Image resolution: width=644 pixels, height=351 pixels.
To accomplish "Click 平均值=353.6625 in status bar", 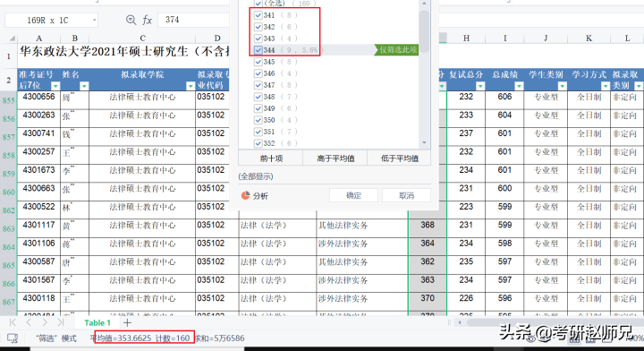I will pyautogui.click(x=121, y=338).
